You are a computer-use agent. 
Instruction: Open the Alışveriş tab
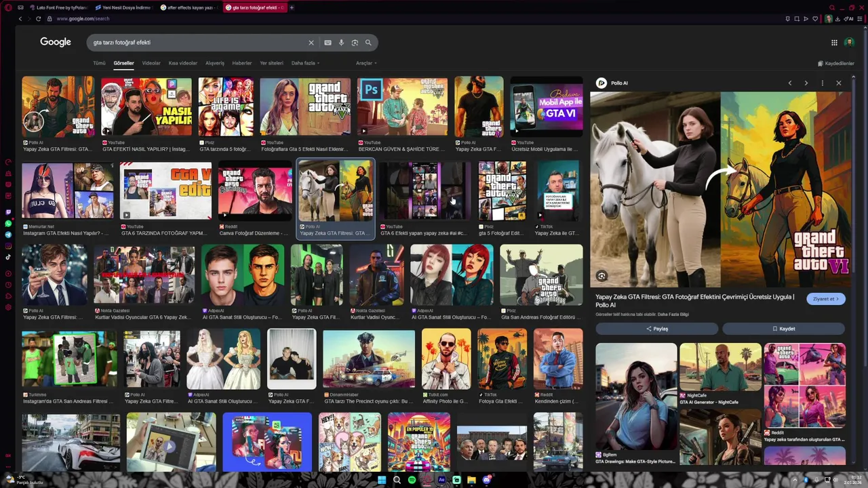(215, 63)
